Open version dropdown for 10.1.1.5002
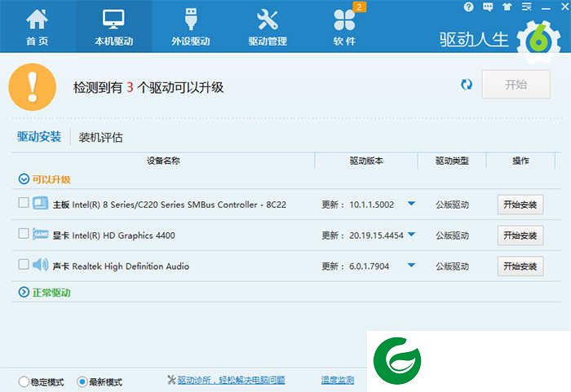Screen dimensions: 571x392 [x=411, y=204]
